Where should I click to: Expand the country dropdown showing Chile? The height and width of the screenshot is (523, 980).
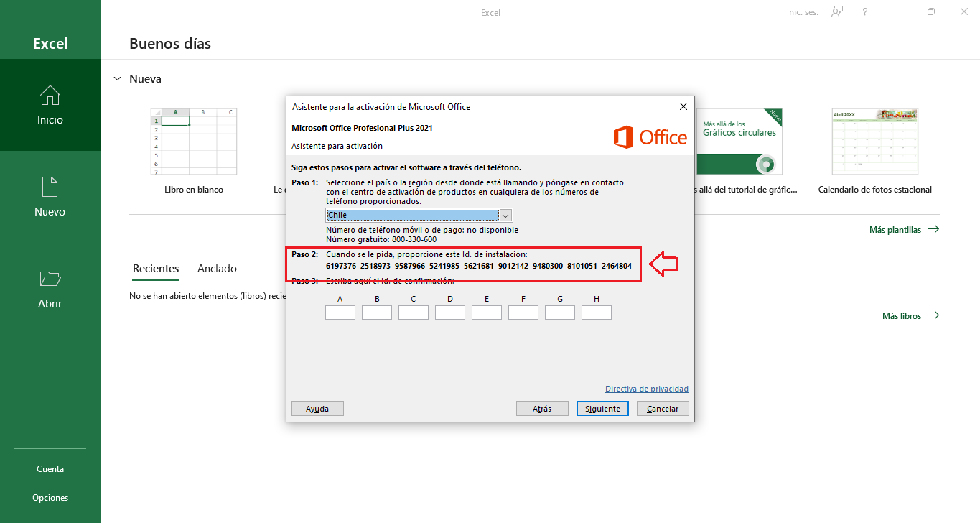coord(505,216)
